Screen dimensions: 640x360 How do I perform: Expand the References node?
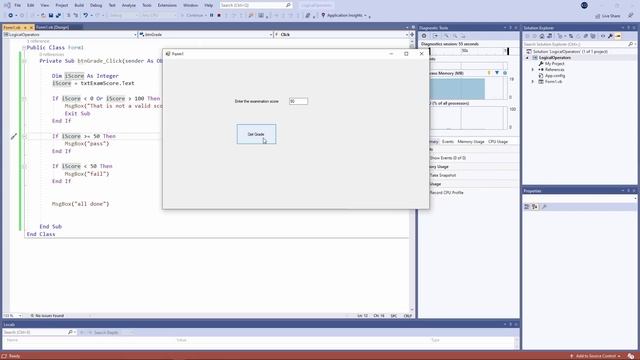click(x=533, y=70)
